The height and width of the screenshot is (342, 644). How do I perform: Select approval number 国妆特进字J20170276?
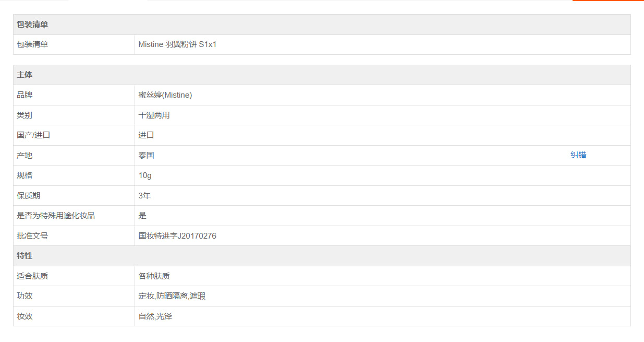(177, 235)
